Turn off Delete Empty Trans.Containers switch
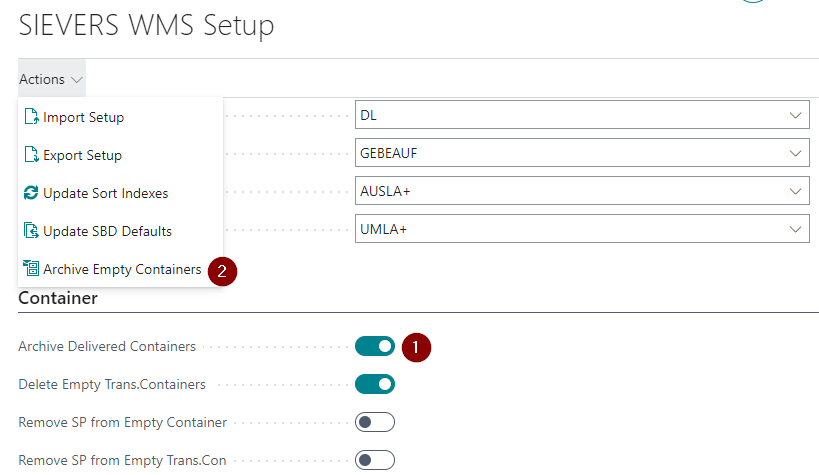This screenshot has height=475, width=819. click(375, 384)
